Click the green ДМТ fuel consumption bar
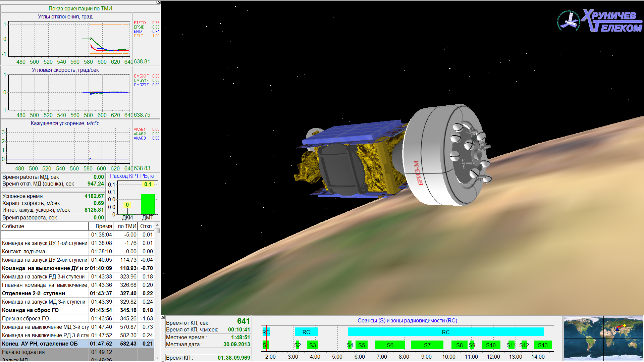This screenshot has height=362, width=644. point(148,204)
